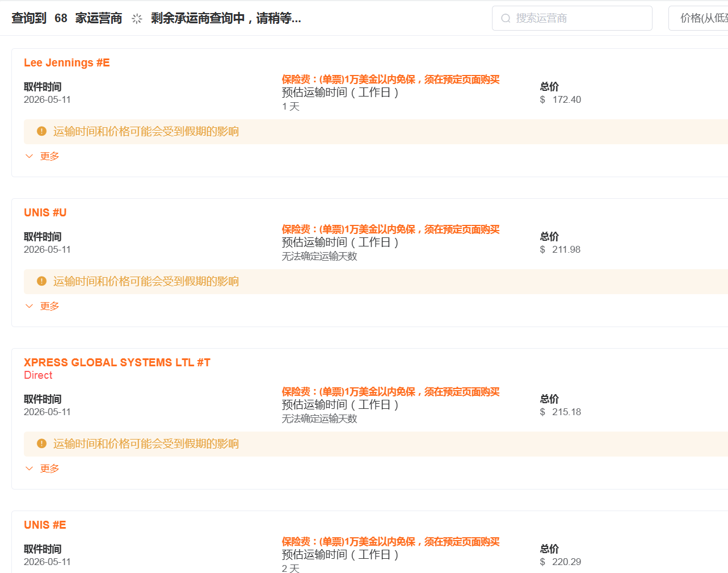Select the $ 211.98 total price
This screenshot has height=573, width=728.
point(560,249)
